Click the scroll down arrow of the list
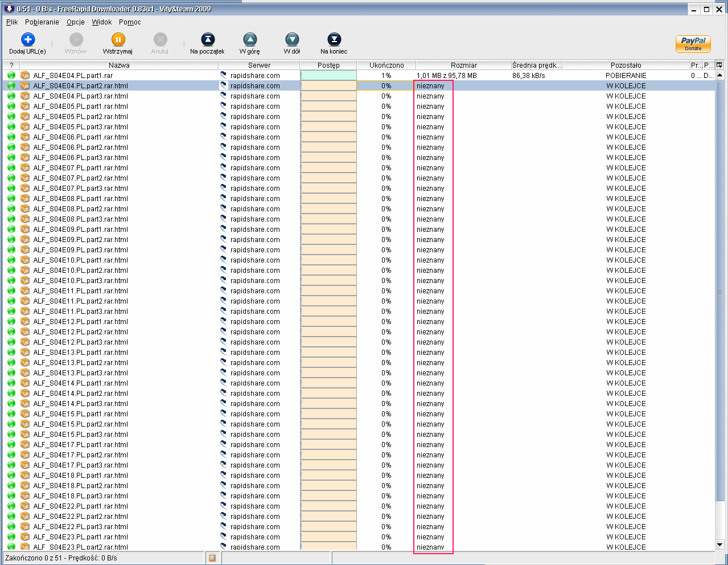The width and height of the screenshot is (728, 565). pyautogui.click(x=719, y=544)
